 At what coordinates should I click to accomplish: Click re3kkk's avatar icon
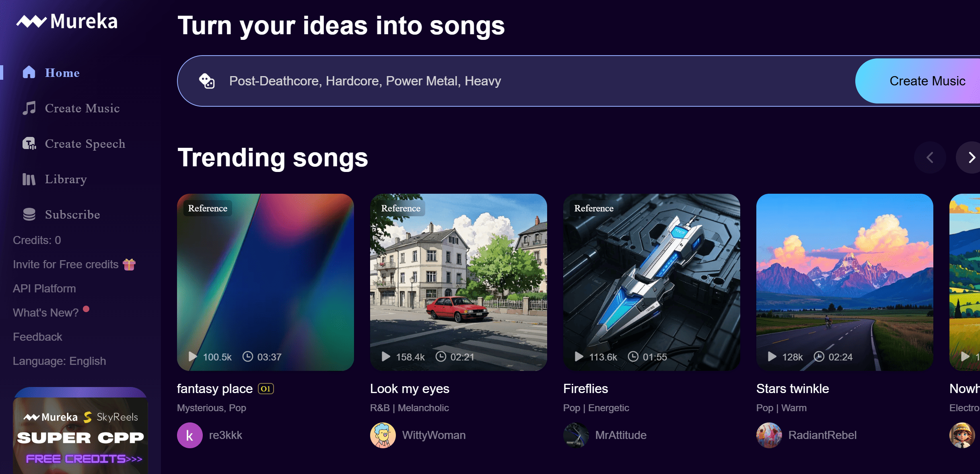click(x=189, y=435)
